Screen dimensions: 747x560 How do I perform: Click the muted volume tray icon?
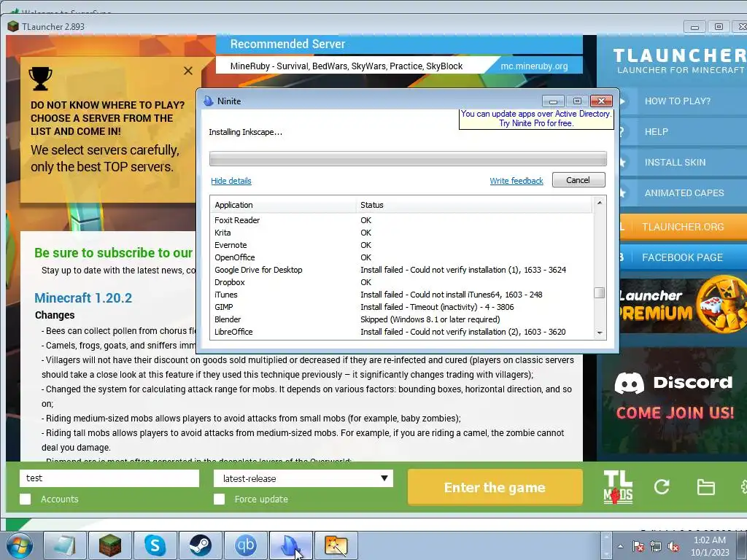pos(673,546)
